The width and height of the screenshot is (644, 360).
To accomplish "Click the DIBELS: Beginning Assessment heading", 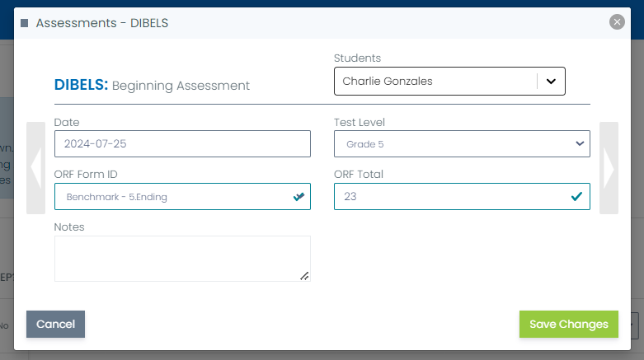I will 152,85.
